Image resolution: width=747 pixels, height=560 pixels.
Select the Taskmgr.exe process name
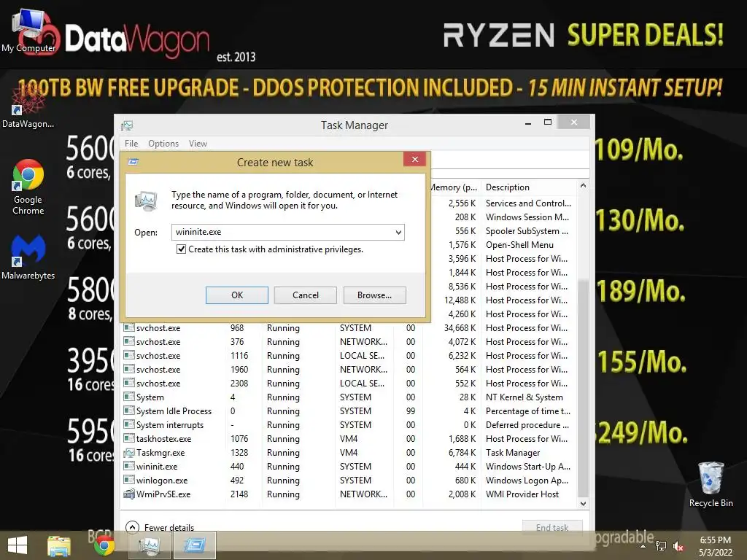pos(160,452)
